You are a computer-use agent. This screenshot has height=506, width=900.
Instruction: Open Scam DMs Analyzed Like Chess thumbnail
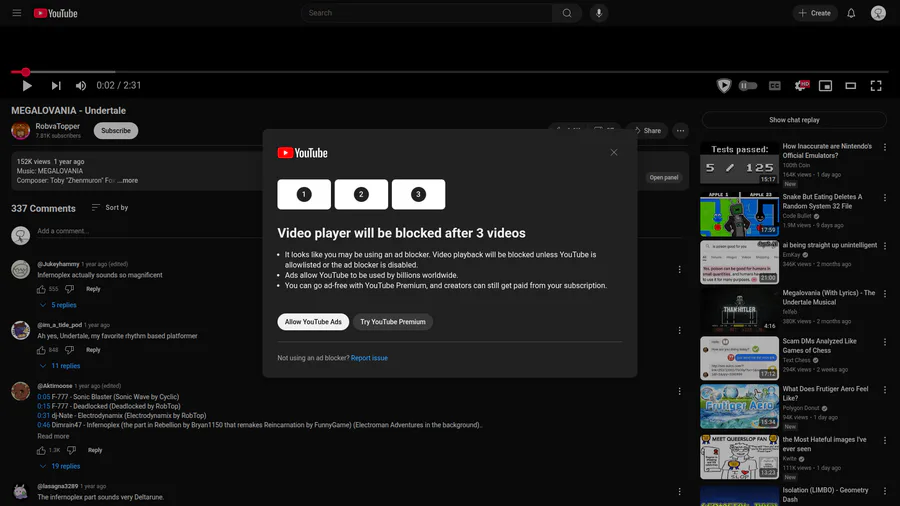[739, 358]
